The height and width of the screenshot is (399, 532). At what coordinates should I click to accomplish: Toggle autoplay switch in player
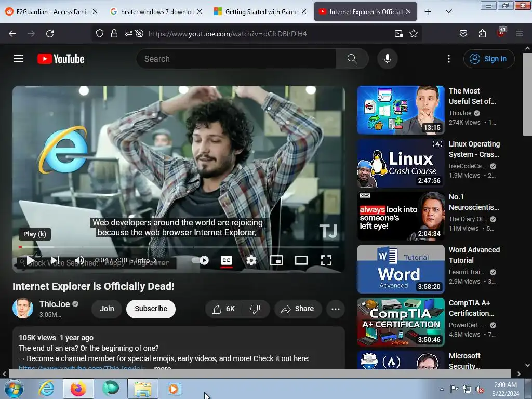pyautogui.click(x=201, y=261)
